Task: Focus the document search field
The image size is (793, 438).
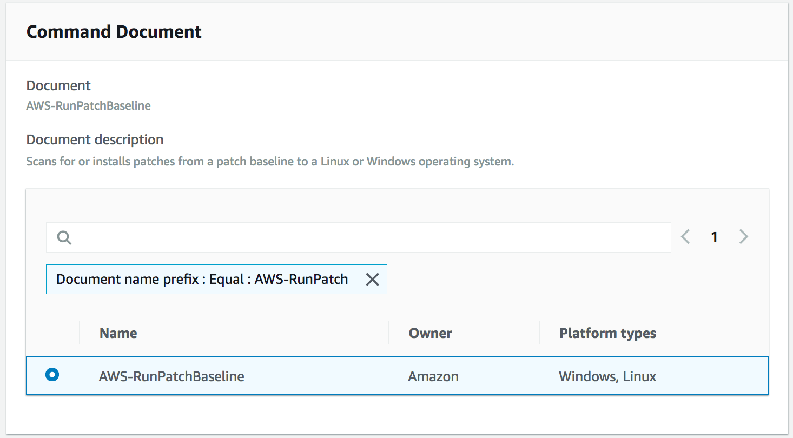Action: coord(370,238)
